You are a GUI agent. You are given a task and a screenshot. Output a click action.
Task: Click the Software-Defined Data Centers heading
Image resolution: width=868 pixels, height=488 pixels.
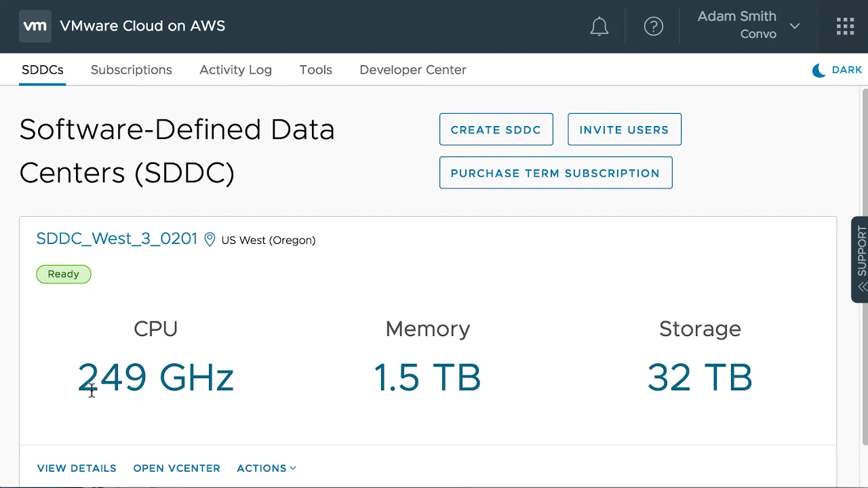point(177,151)
